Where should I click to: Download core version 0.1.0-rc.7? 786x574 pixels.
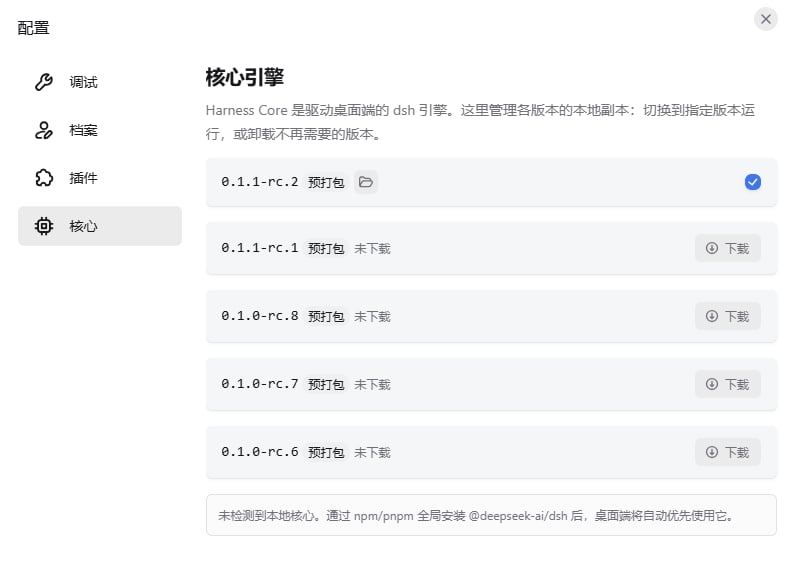(728, 385)
